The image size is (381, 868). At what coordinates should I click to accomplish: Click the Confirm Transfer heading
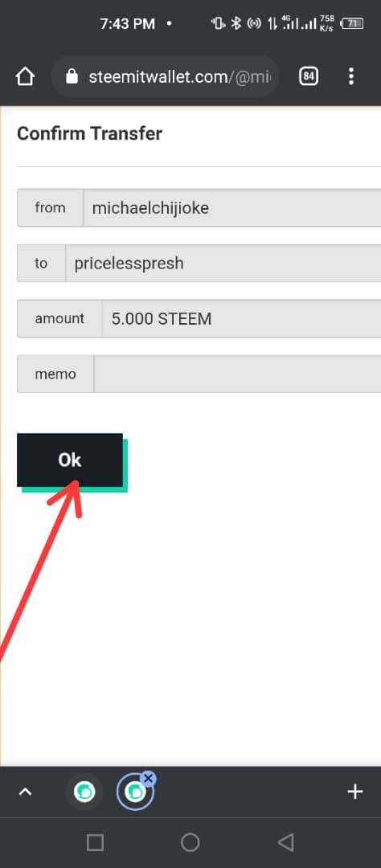tap(90, 133)
